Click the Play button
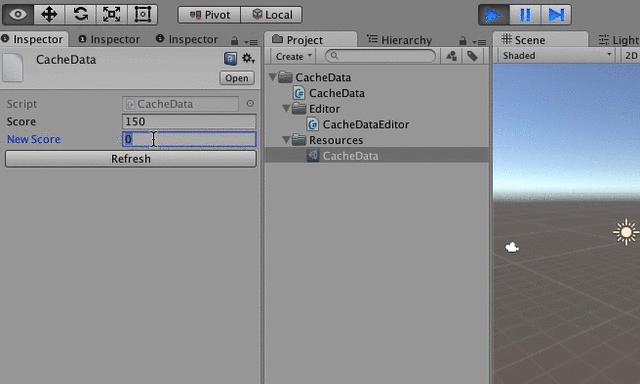Screen dimensions: 640x384 point(493,15)
